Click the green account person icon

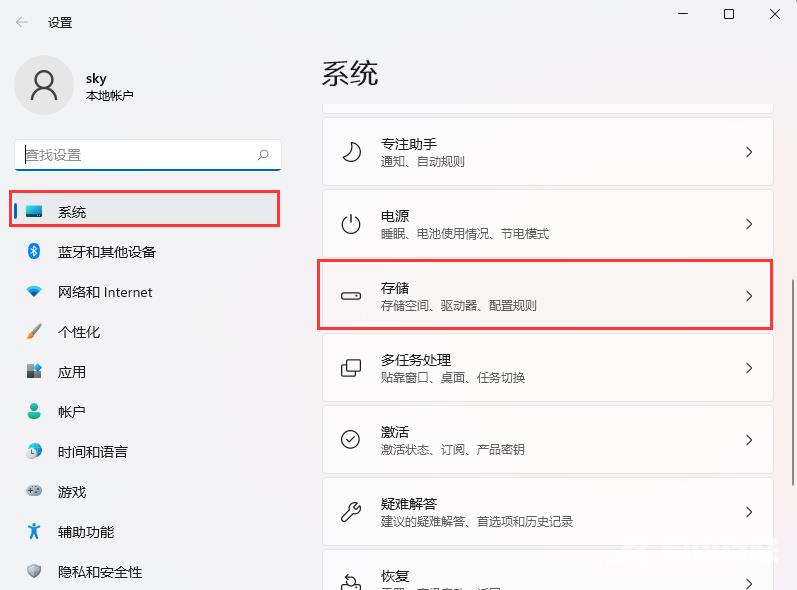click(34, 411)
